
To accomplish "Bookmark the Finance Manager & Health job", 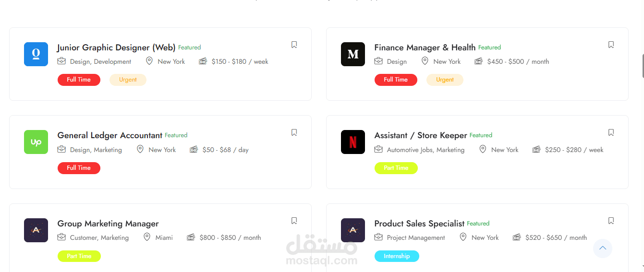I will [611, 45].
